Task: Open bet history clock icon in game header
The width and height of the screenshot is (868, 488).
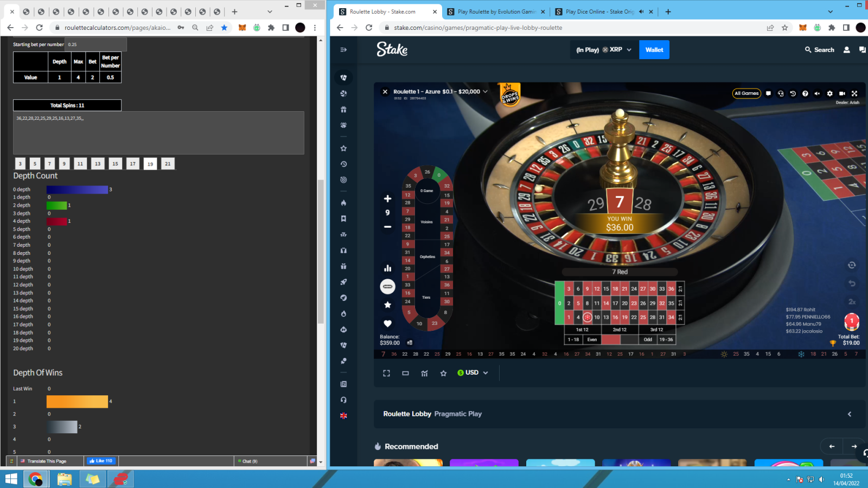Action: pyautogui.click(x=793, y=93)
